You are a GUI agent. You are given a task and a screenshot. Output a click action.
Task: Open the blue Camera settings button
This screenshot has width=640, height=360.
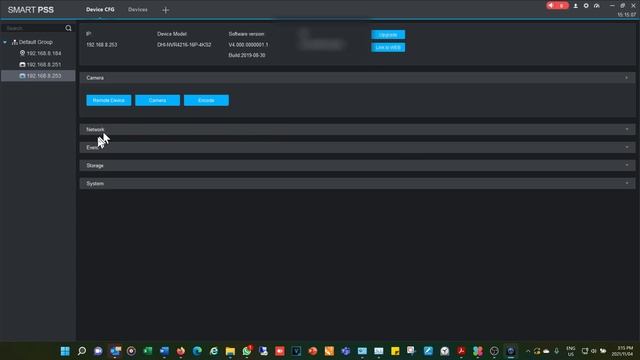tap(158, 100)
